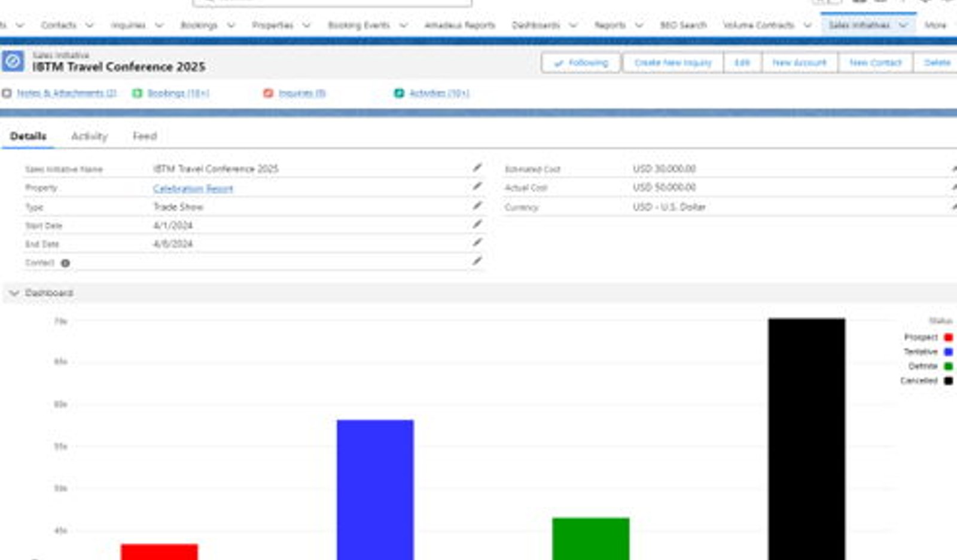The width and height of the screenshot is (957, 560).
Task: Open the Properties tab dropdown chevron
Action: pos(306,25)
